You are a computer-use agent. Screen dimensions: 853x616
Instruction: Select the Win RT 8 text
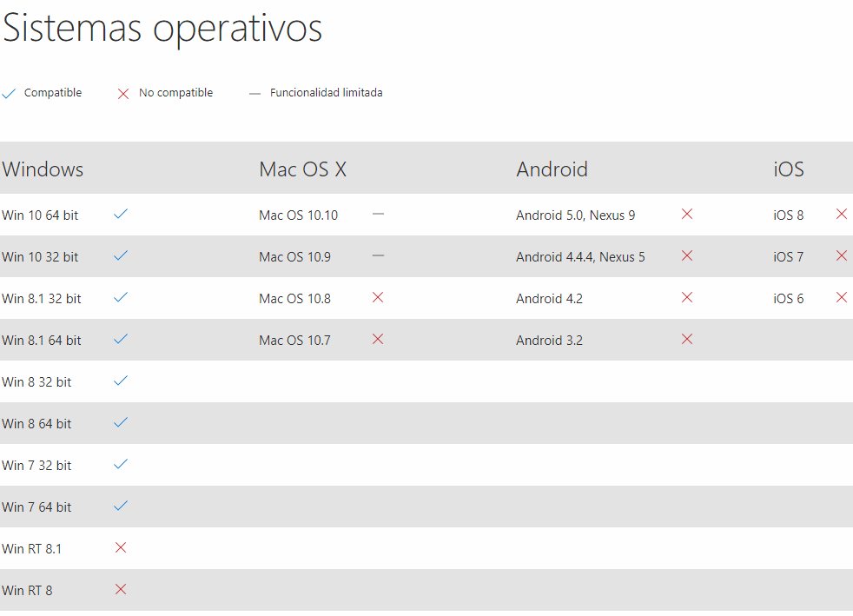(27, 591)
